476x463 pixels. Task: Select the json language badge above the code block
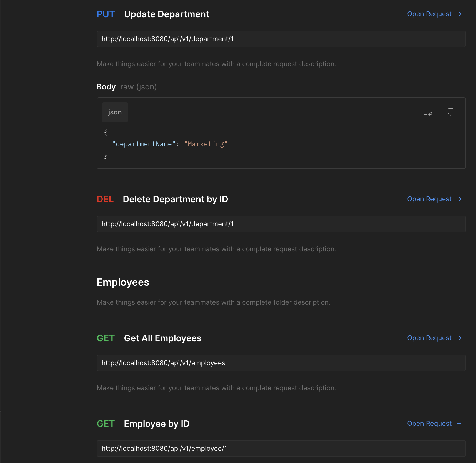click(115, 112)
